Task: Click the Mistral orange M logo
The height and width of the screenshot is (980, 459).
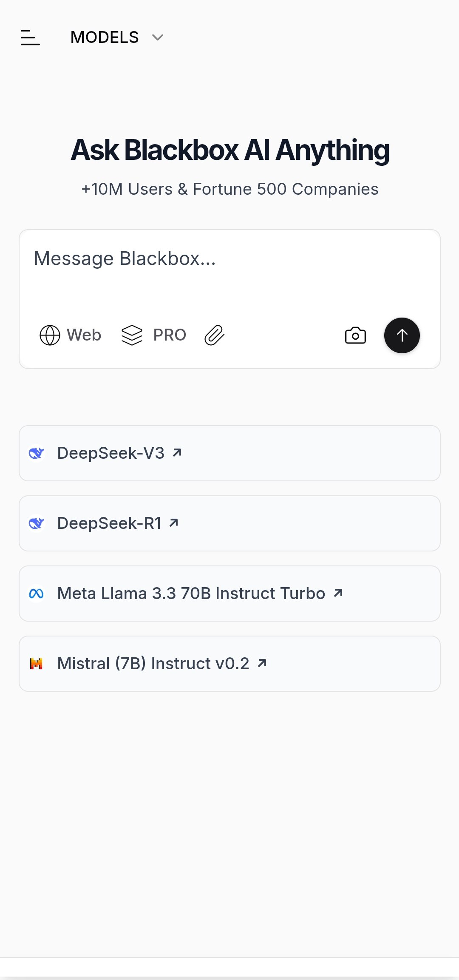Action: (37, 664)
